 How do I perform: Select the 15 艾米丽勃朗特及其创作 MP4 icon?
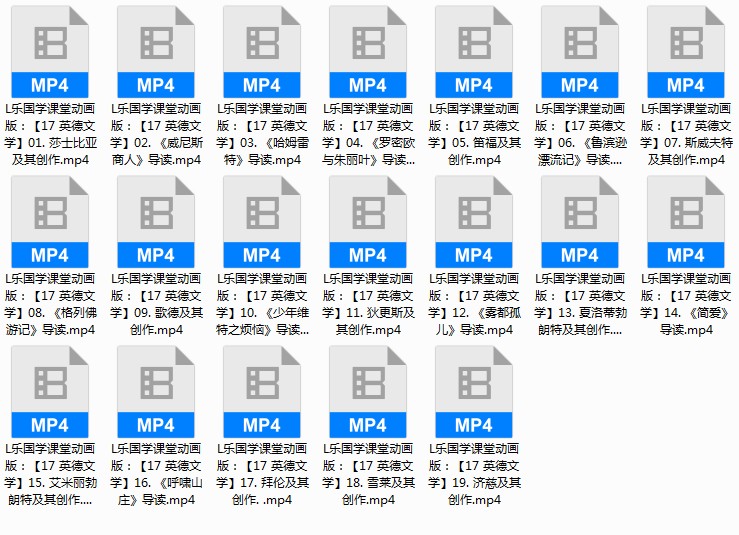50,392
